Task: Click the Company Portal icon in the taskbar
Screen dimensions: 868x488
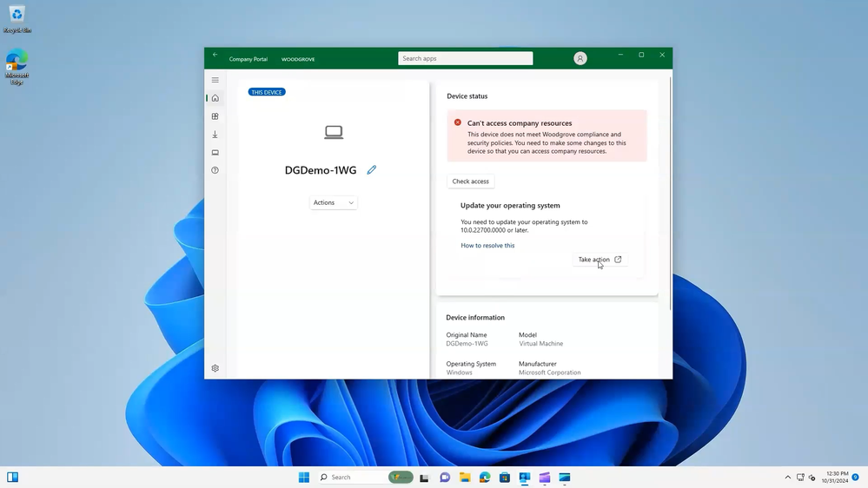Action: [525, 478]
